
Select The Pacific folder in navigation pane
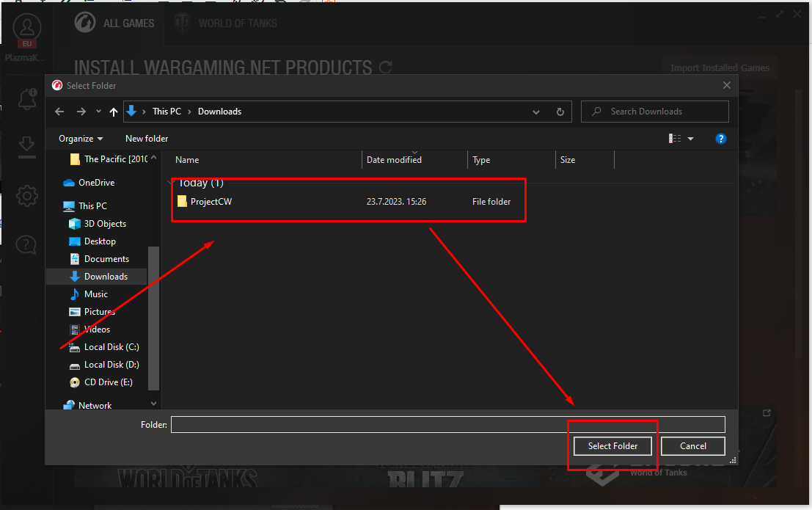click(109, 159)
